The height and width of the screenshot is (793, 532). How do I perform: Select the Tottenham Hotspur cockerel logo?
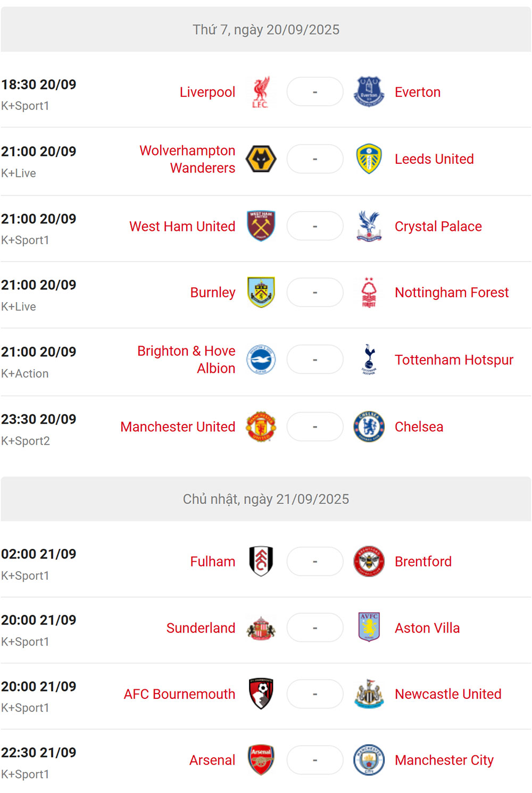[x=369, y=360]
